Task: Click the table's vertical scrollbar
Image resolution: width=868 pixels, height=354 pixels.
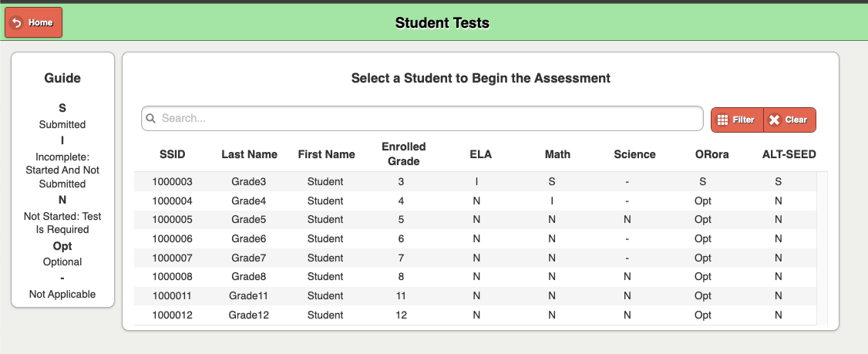Action: click(x=822, y=248)
